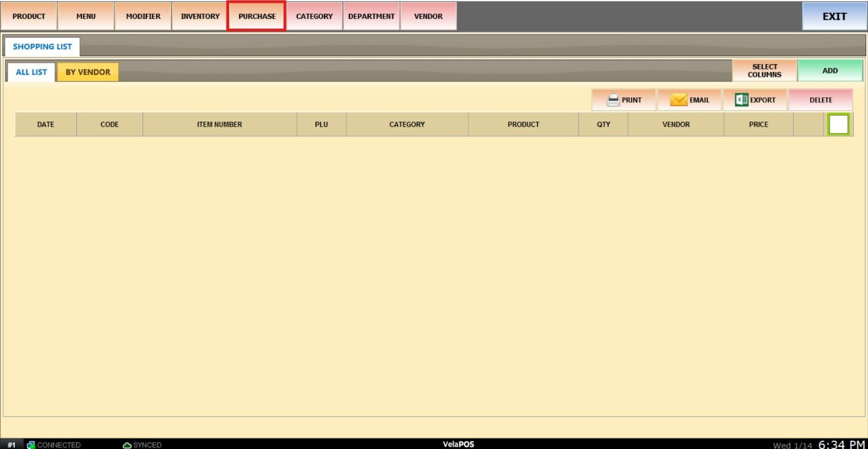The width and height of the screenshot is (868, 449).
Task: Click the envelope Email icon
Action: click(678, 100)
